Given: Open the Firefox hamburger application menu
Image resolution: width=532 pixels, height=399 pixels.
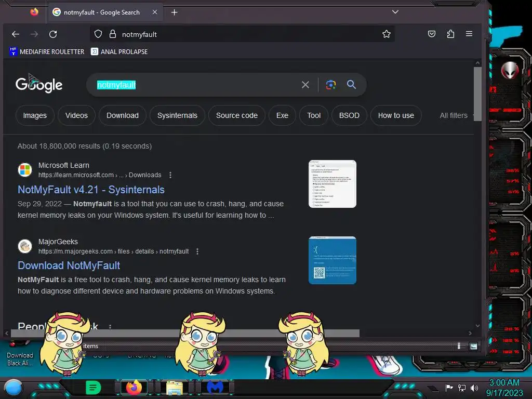Looking at the screenshot, I should point(469,34).
